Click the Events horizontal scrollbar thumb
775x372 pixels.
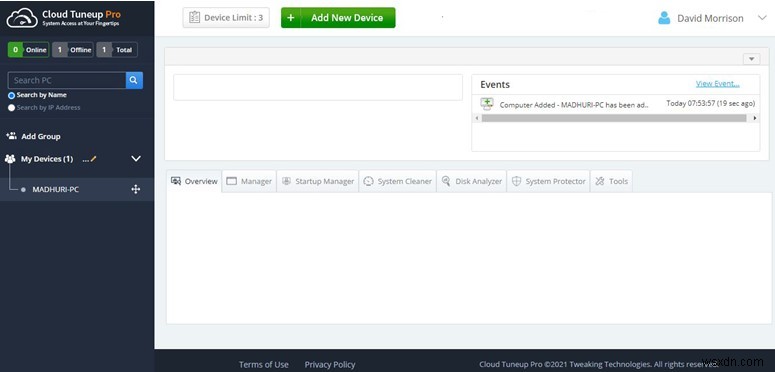click(614, 119)
